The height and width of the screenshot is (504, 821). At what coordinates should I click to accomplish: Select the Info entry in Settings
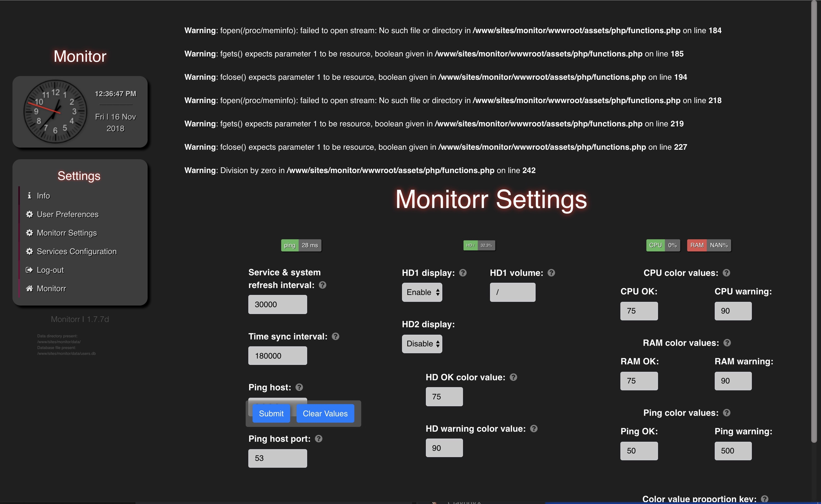click(43, 196)
